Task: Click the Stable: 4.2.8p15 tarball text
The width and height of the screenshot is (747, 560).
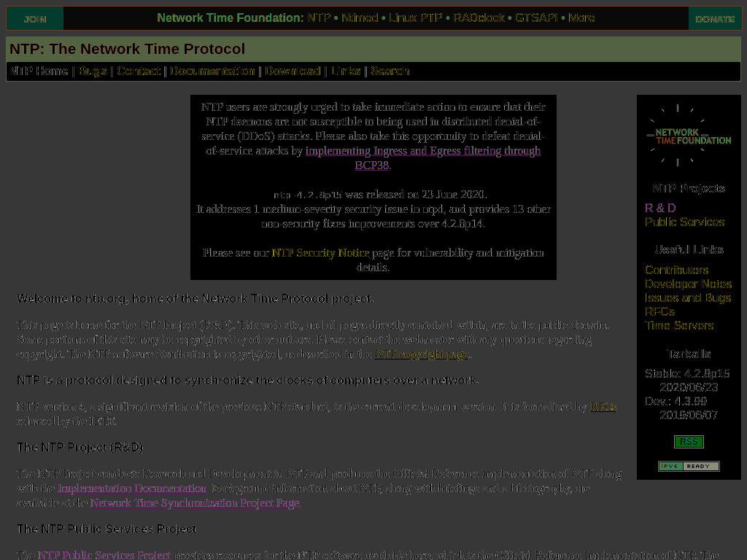Action: point(687,373)
